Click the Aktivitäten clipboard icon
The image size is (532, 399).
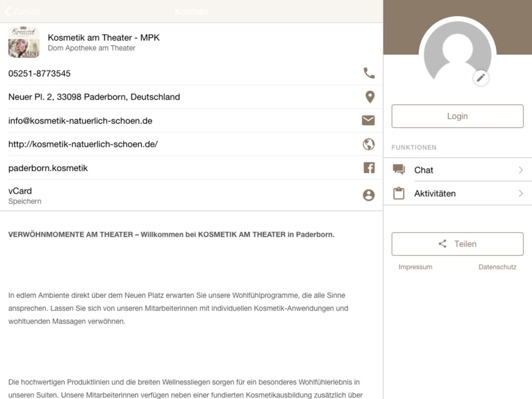[x=398, y=193]
